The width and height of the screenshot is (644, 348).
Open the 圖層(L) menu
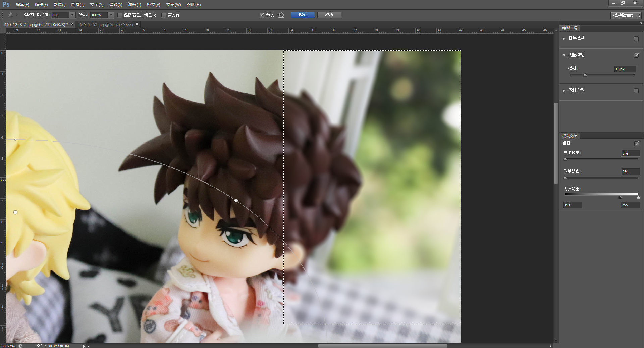coord(78,5)
